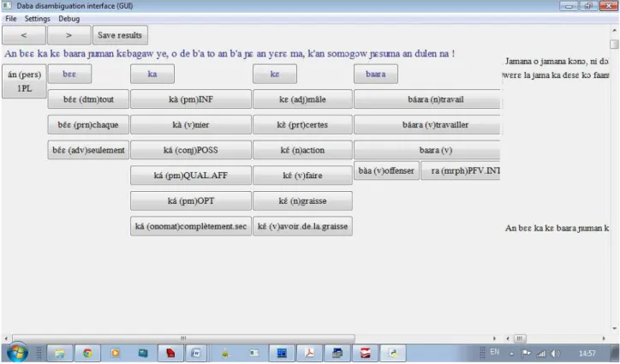Open the Windows Start menu
This screenshot has width=620, height=364.
pos(17,353)
